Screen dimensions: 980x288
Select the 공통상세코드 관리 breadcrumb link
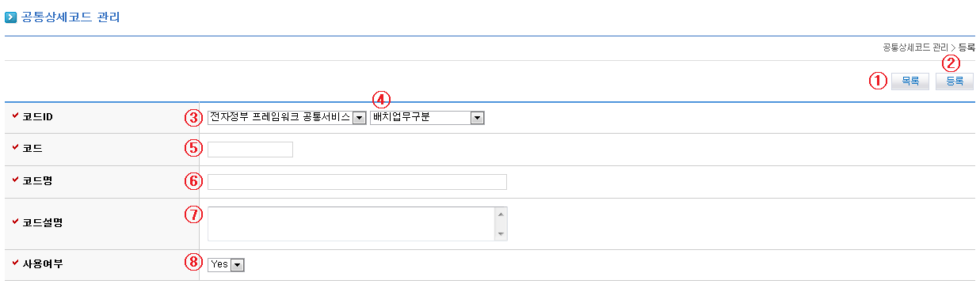913,47
